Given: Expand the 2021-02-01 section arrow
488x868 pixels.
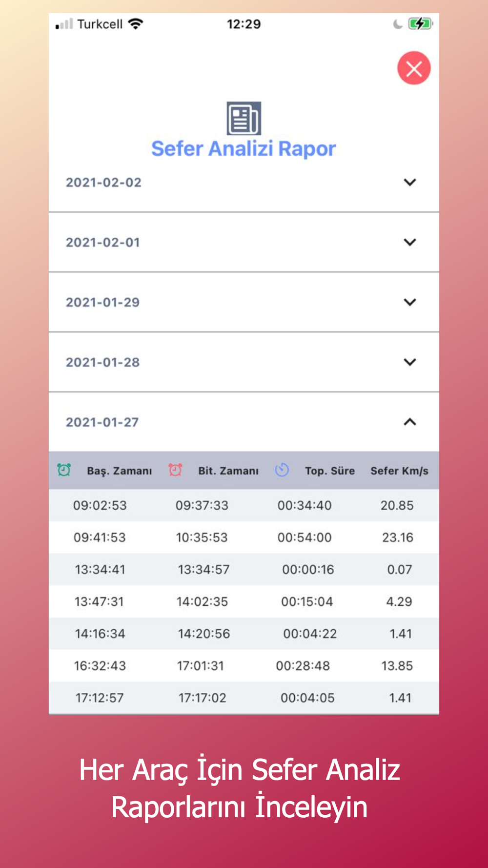Looking at the screenshot, I should click(x=410, y=242).
